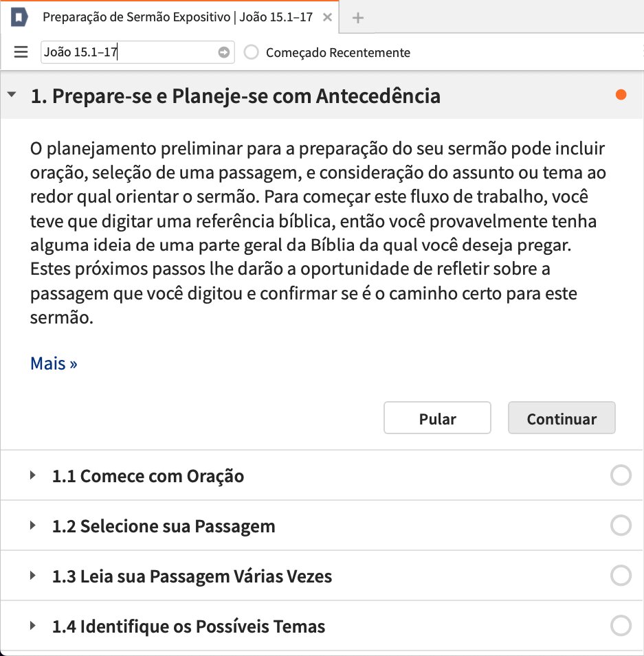Toggle the Começado Recentemente status circle

252,52
